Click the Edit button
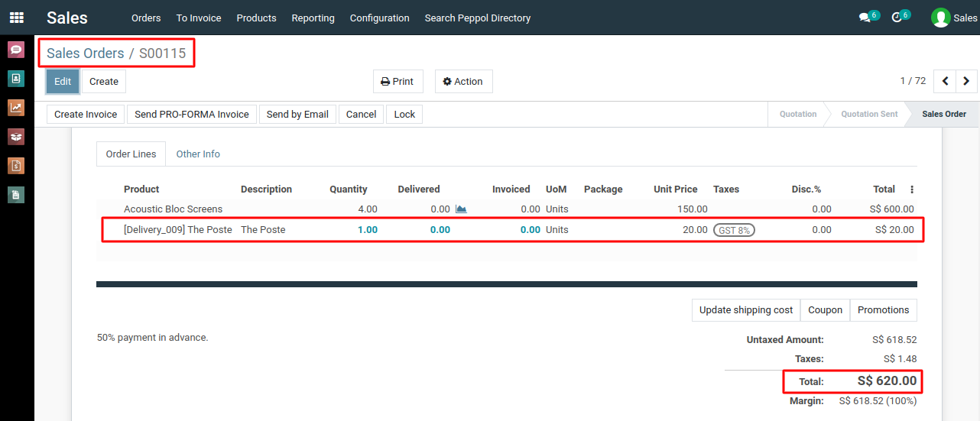This screenshot has width=980, height=421. [63, 82]
